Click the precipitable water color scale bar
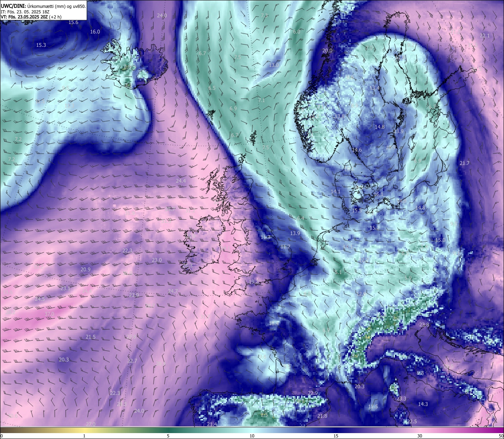This screenshot has height=439, width=504. click(252, 430)
